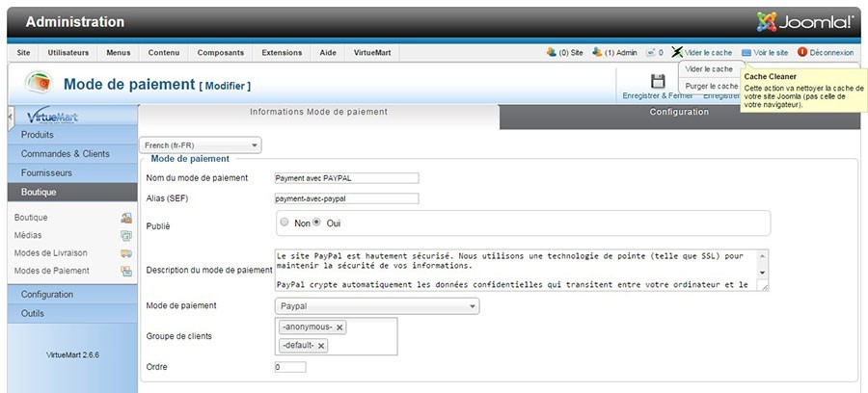Click the description textarea scroll-down arrow

tap(763, 273)
